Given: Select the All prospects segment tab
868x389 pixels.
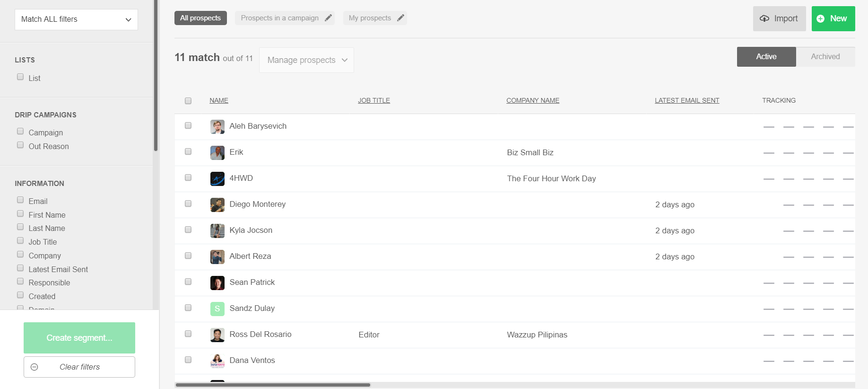Looking at the screenshot, I should pos(200,18).
